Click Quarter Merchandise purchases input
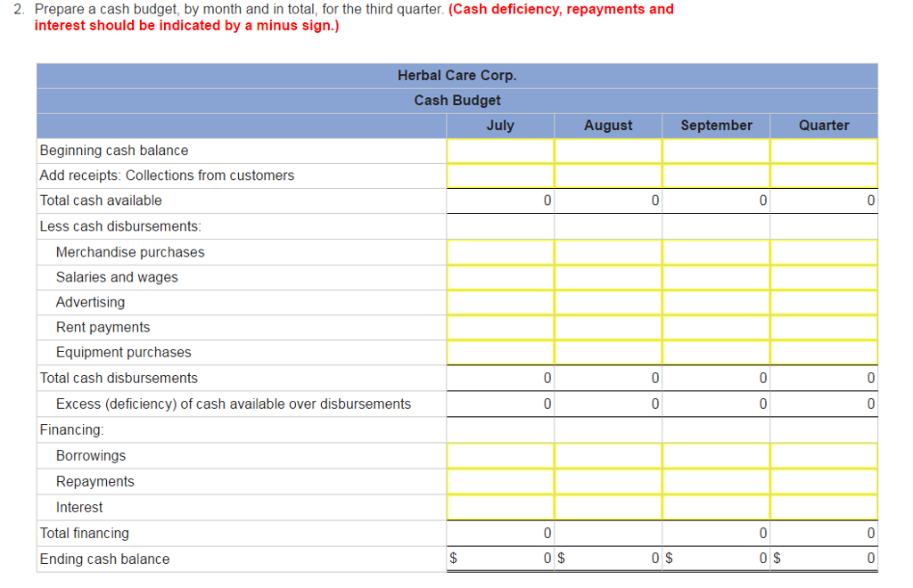 pos(824,252)
